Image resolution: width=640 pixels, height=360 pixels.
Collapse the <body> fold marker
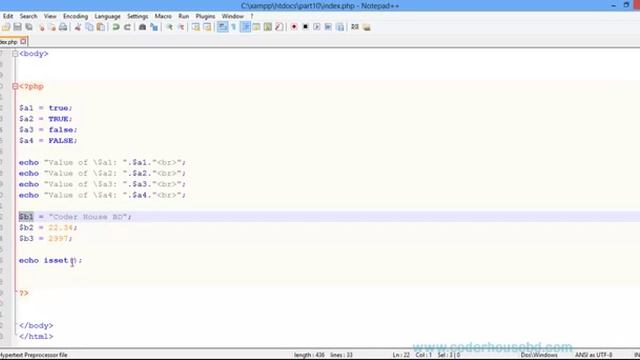[x=15, y=53]
